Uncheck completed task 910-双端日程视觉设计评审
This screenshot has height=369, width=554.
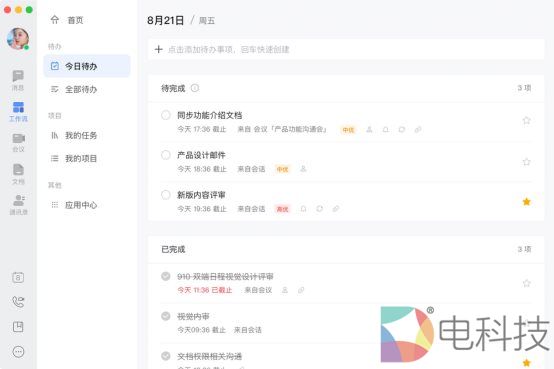click(x=166, y=276)
